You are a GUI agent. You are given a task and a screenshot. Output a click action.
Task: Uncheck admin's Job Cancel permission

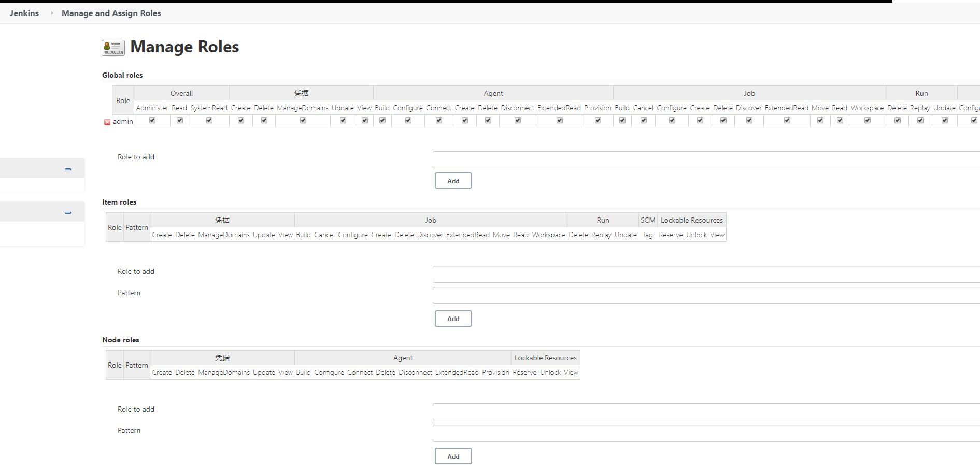click(x=644, y=120)
